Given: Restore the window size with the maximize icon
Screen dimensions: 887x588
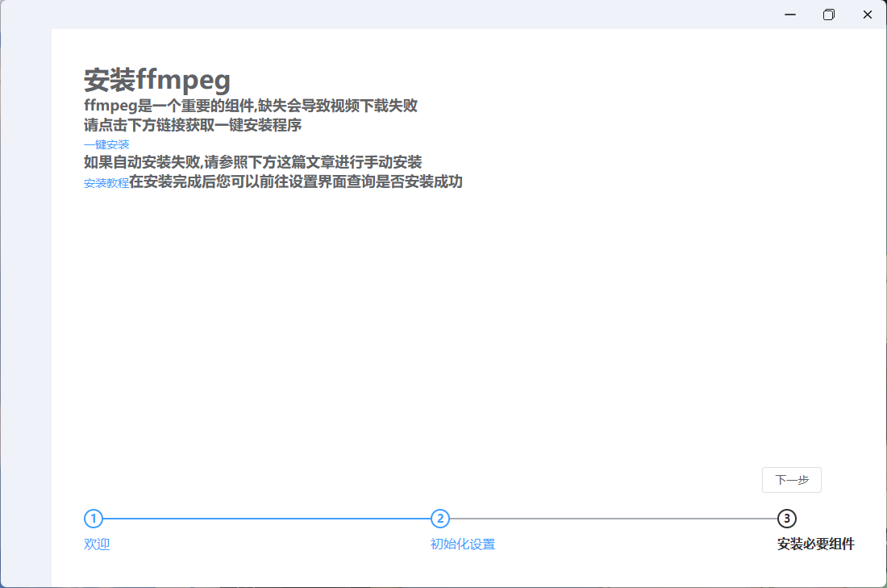Looking at the screenshot, I should 829,15.
